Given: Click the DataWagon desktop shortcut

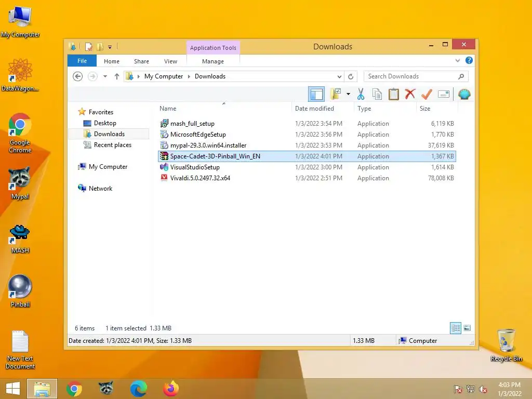Looking at the screenshot, I should pos(20,75).
